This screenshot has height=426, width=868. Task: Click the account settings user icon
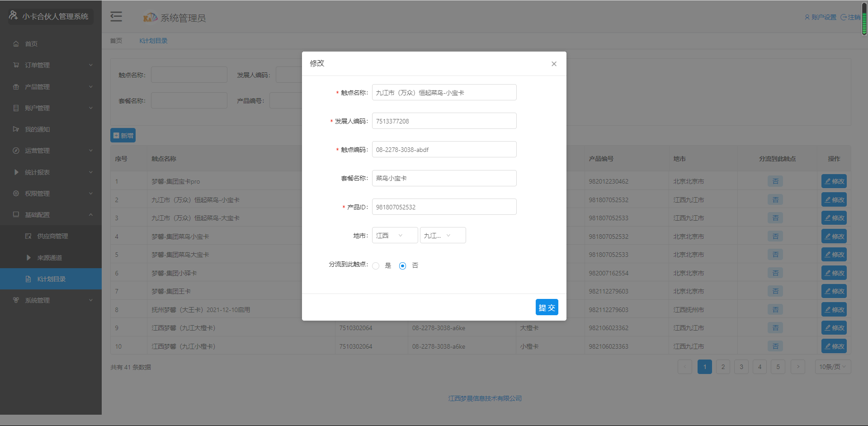click(807, 17)
